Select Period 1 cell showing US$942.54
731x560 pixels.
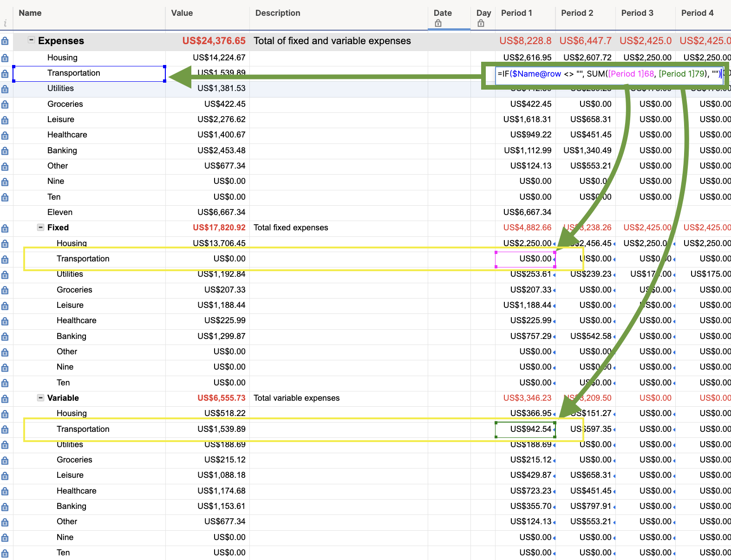click(525, 429)
